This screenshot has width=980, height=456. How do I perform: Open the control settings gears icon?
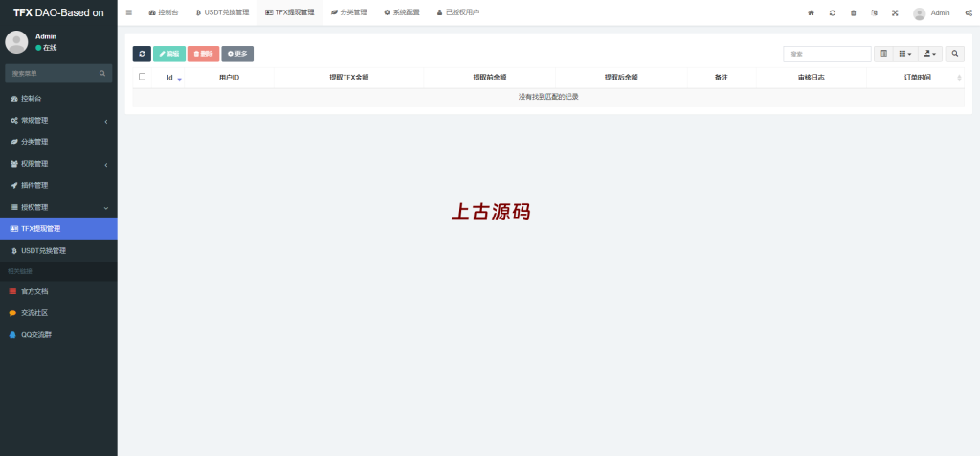(x=969, y=12)
